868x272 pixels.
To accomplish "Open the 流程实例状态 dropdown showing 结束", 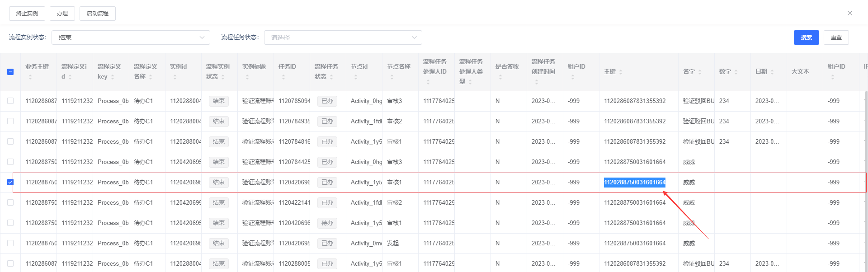I will pyautogui.click(x=131, y=38).
